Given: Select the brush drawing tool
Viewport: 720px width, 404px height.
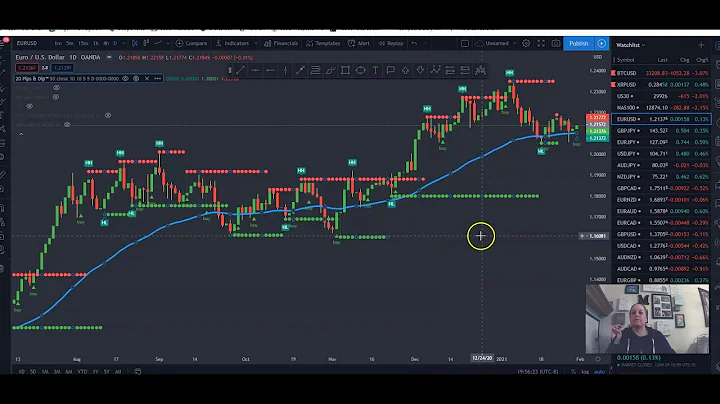Looking at the screenshot, I should pyautogui.click(x=330, y=70).
